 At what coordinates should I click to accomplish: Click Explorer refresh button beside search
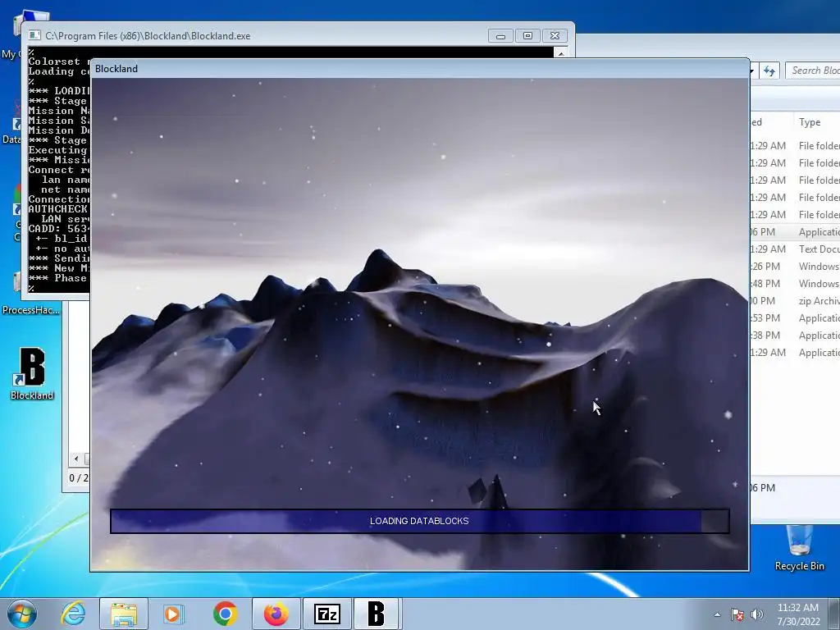point(769,71)
